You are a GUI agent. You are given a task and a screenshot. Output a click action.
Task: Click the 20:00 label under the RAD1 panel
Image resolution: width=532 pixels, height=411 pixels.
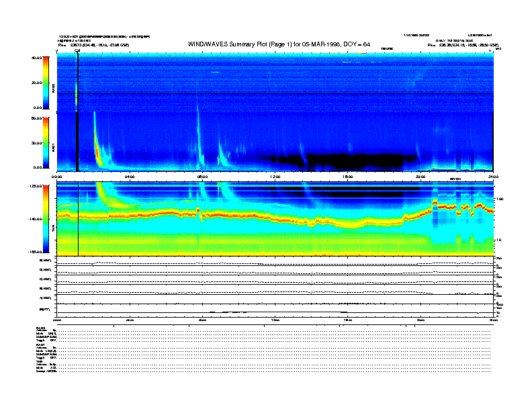420,177
